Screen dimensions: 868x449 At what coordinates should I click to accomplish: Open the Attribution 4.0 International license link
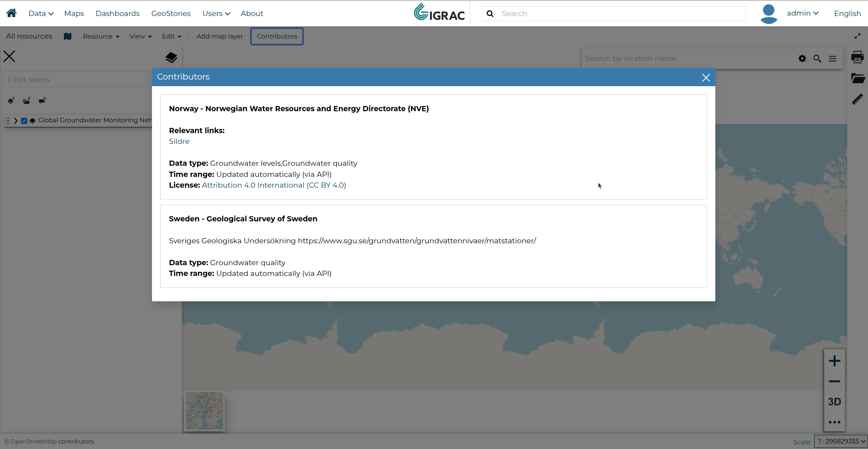point(274,185)
